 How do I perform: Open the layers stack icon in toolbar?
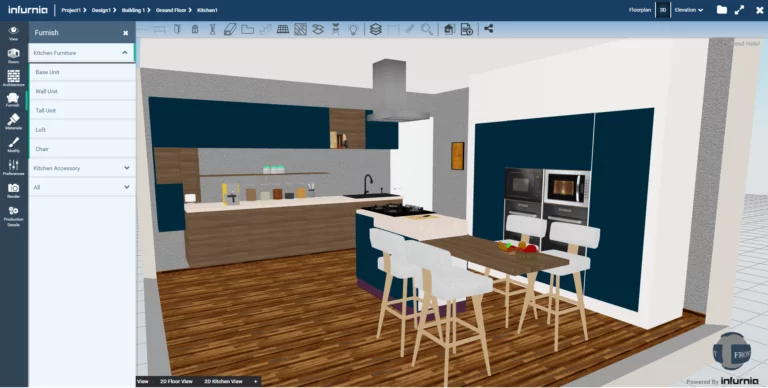(376, 29)
